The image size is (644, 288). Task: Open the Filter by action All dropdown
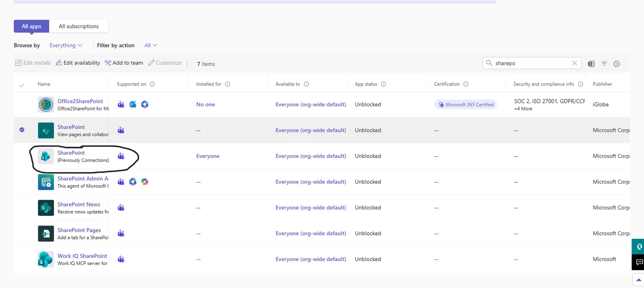(151, 45)
